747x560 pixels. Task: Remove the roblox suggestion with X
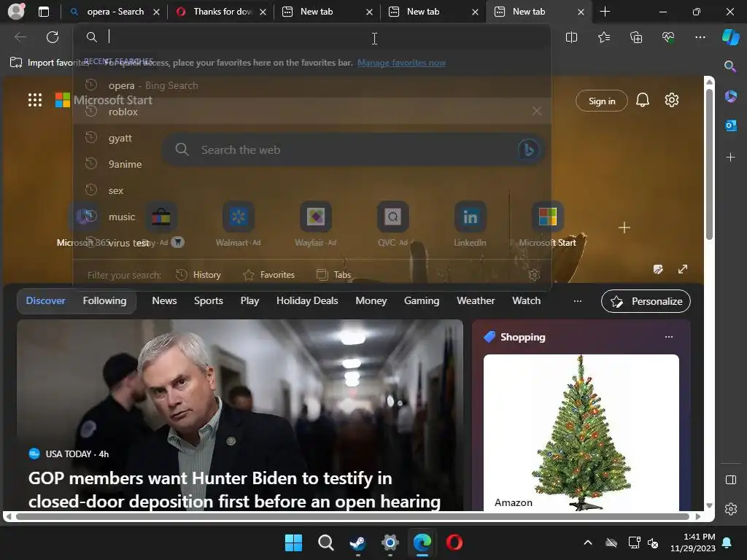(536, 111)
